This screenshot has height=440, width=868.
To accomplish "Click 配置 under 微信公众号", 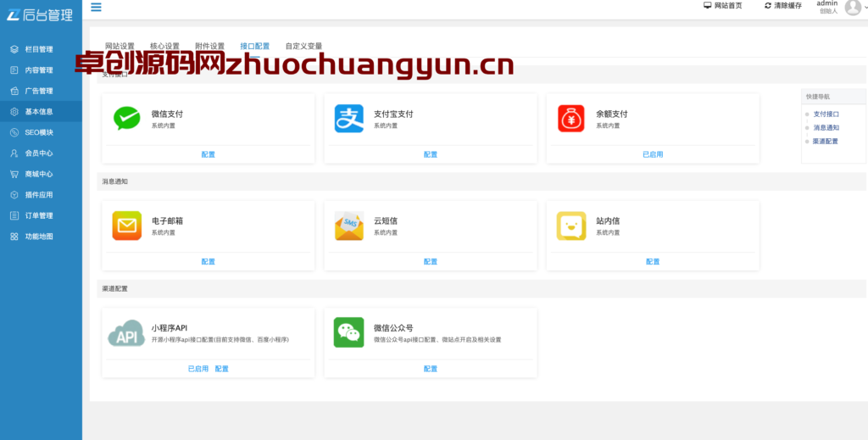I will [x=431, y=369].
